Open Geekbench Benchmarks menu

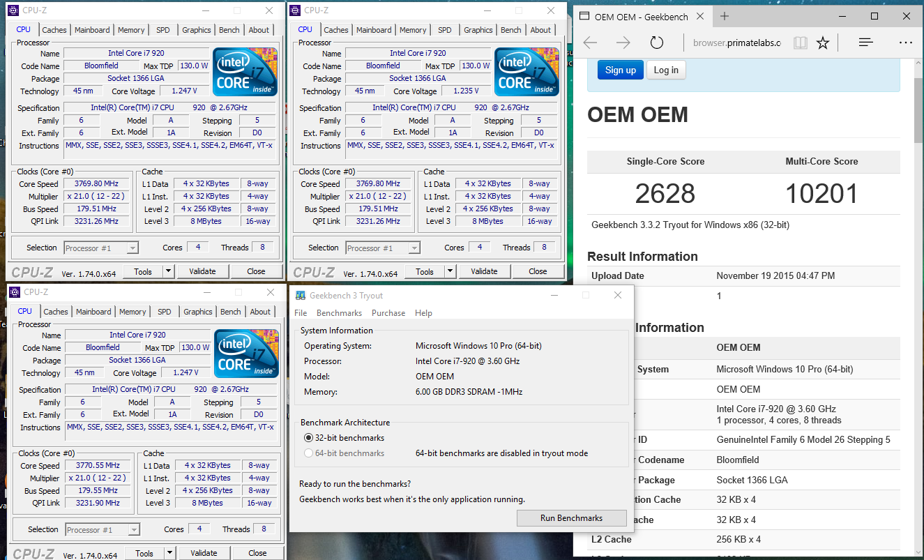[339, 313]
